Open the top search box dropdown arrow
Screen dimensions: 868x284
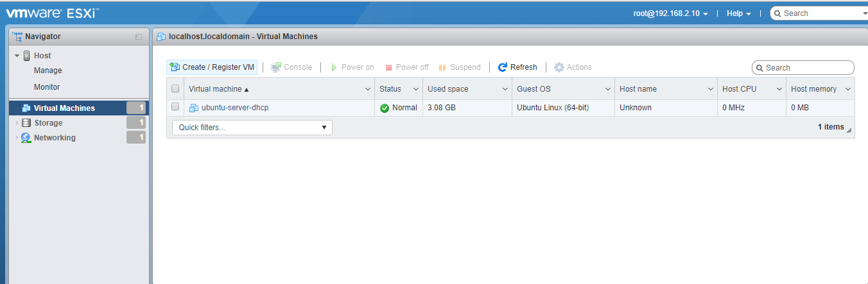(x=865, y=13)
